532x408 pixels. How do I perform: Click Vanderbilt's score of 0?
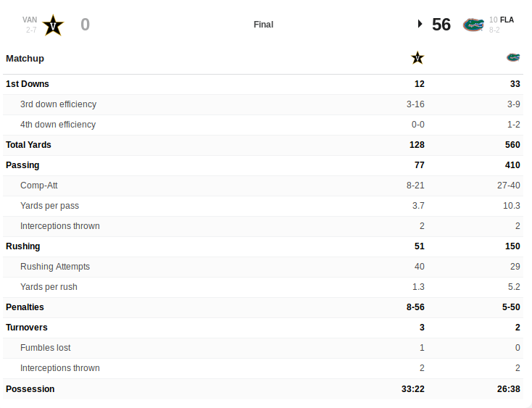coord(85,25)
